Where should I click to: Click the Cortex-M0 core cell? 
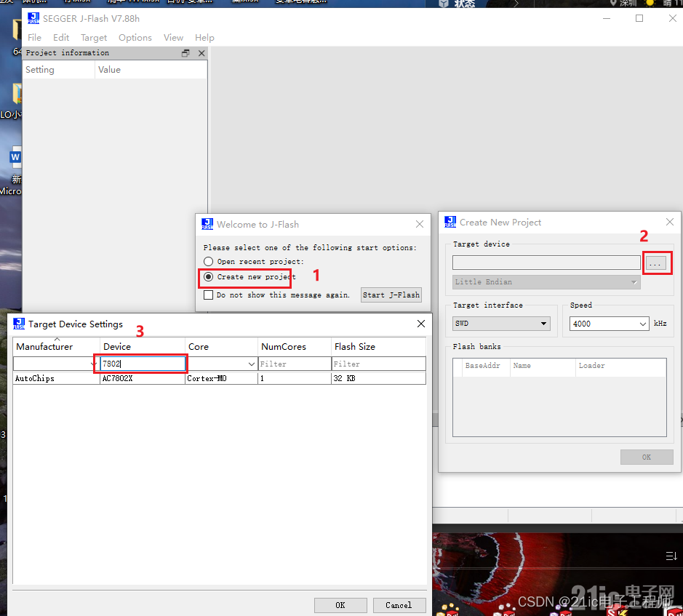(221, 378)
